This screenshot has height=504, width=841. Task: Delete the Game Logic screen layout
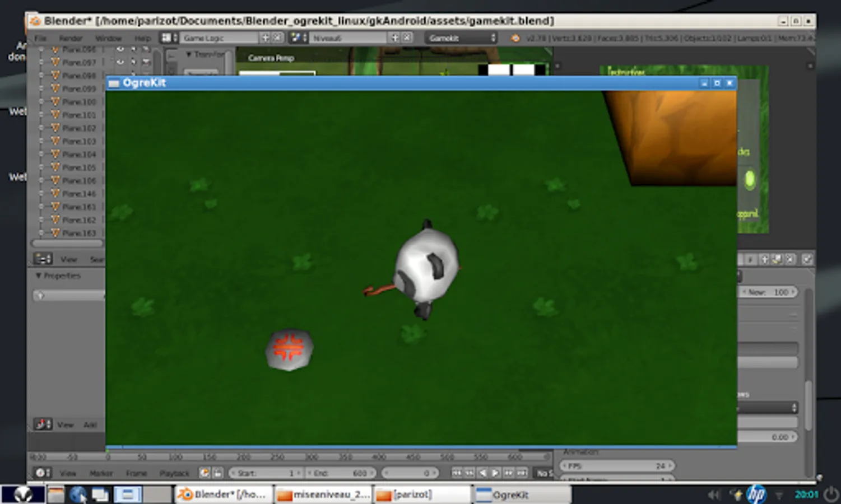click(x=277, y=38)
